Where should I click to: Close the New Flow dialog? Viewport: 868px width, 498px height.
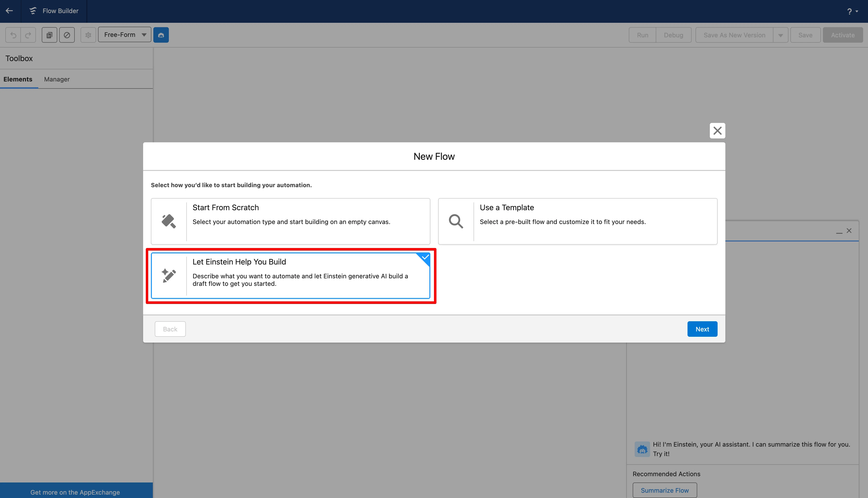coord(717,131)
